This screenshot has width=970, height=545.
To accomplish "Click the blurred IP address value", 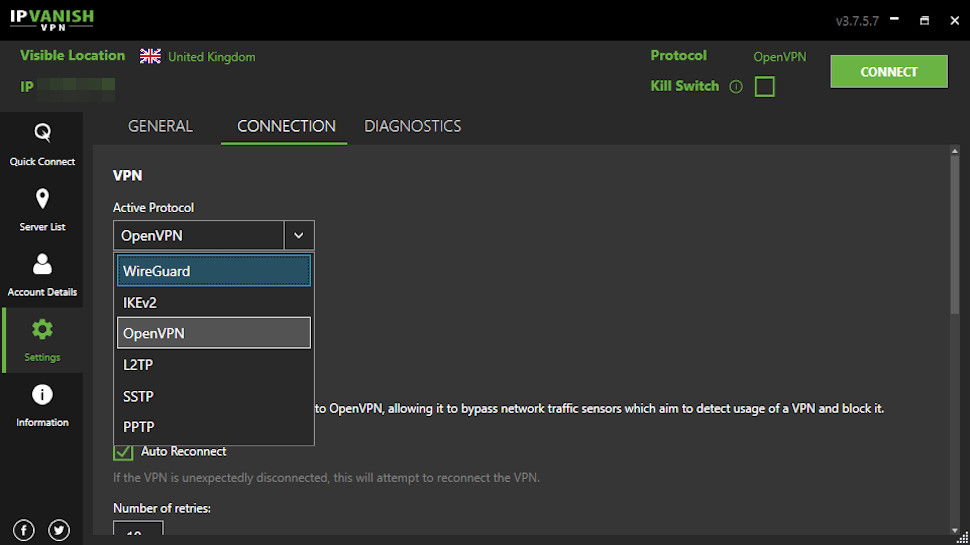I will pos(76,89).
